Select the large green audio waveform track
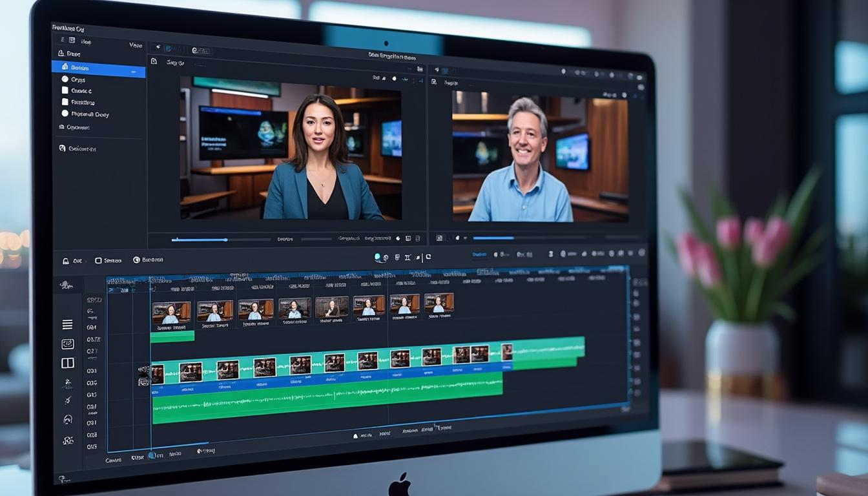The width and height of the screenshot is (868, 496). click(x=327, y=398)
